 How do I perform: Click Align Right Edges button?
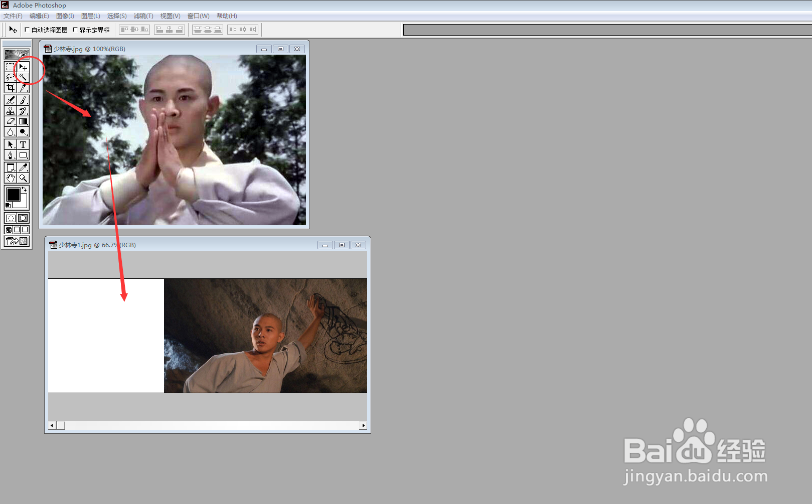click(x=180, y=30)
